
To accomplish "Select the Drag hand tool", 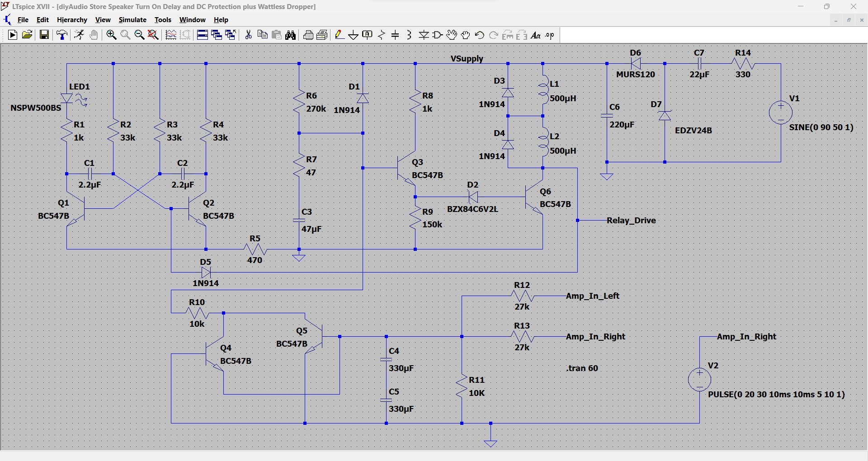I will [466, 35].
